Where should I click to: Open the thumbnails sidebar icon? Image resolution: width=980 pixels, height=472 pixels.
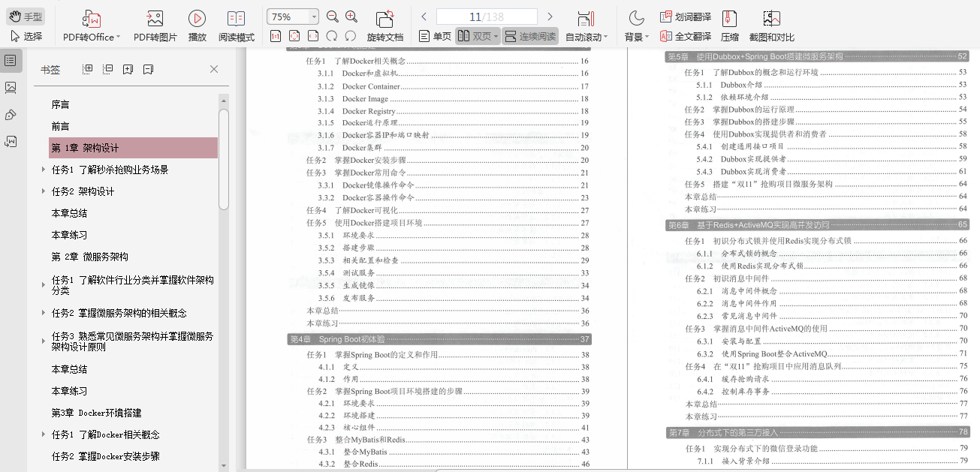coord(11,88)
